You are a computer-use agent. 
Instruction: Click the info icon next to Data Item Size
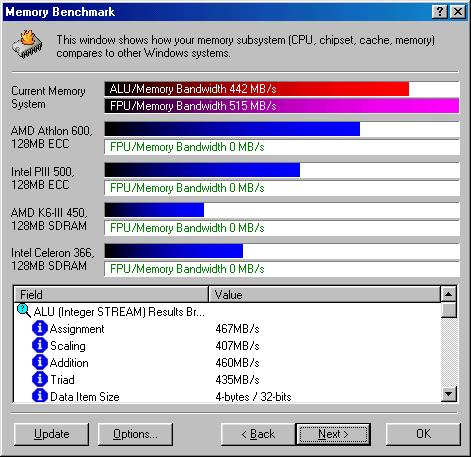click(40, 396)
